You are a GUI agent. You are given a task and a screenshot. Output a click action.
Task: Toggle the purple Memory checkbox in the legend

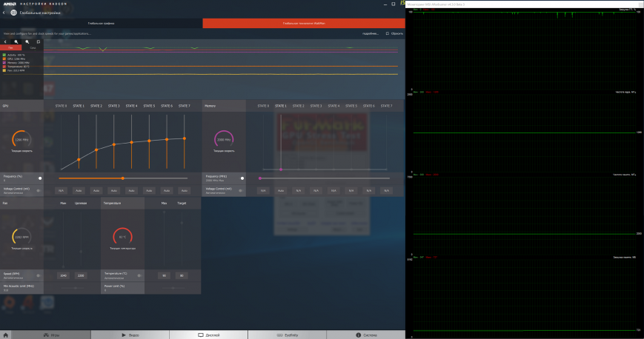pyautogui.click(x=4, y=63)
